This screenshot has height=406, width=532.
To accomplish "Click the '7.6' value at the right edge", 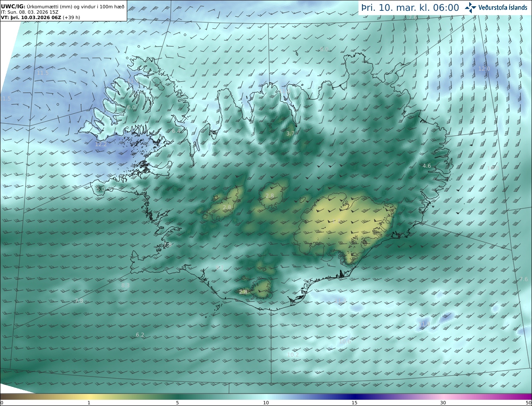I will [524, 279].
